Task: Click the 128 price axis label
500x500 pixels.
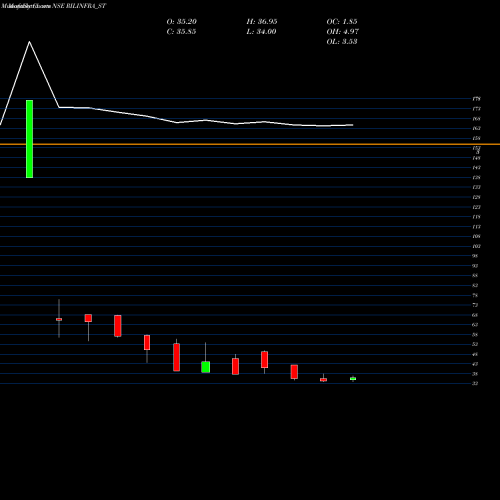Action: pyautogui.click(x=476, y=197)
